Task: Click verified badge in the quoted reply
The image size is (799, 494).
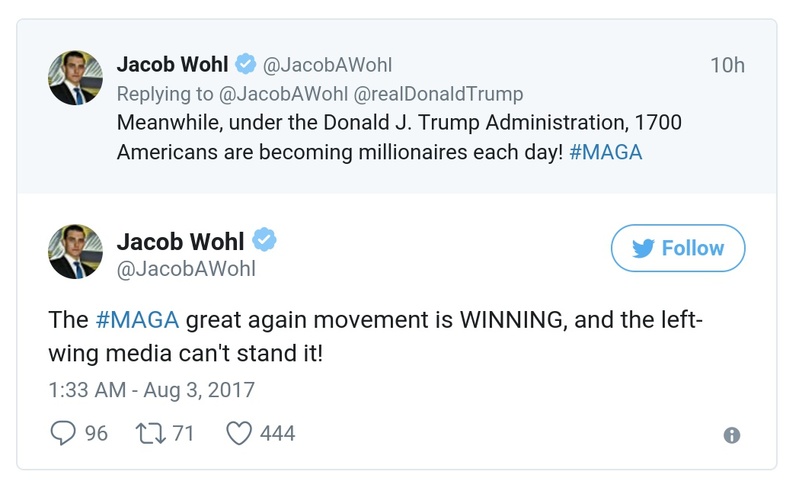Action: 245,65
